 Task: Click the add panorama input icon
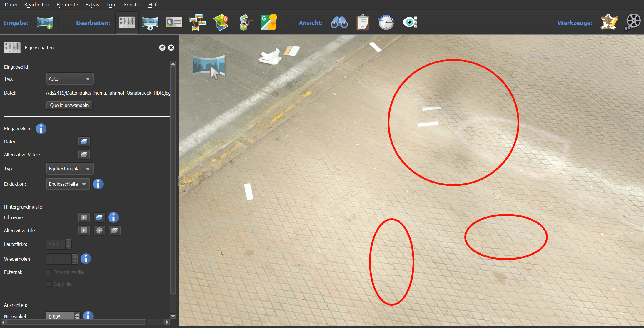pyautogui.click(x=45, y=23)
